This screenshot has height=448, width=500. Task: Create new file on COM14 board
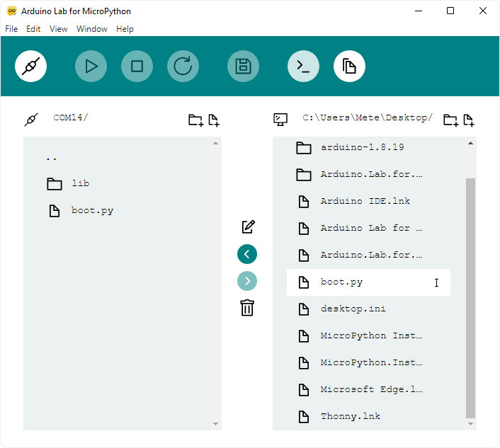[214, 120]
